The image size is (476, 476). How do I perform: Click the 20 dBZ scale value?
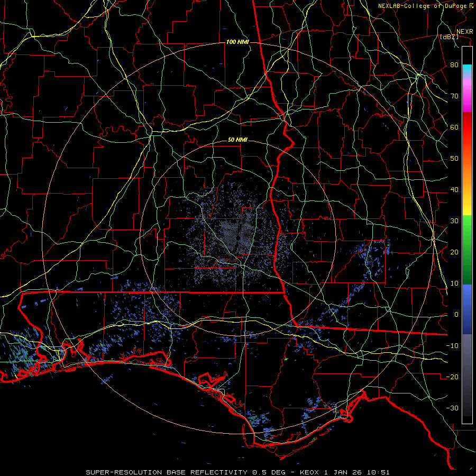coord(454,252)
